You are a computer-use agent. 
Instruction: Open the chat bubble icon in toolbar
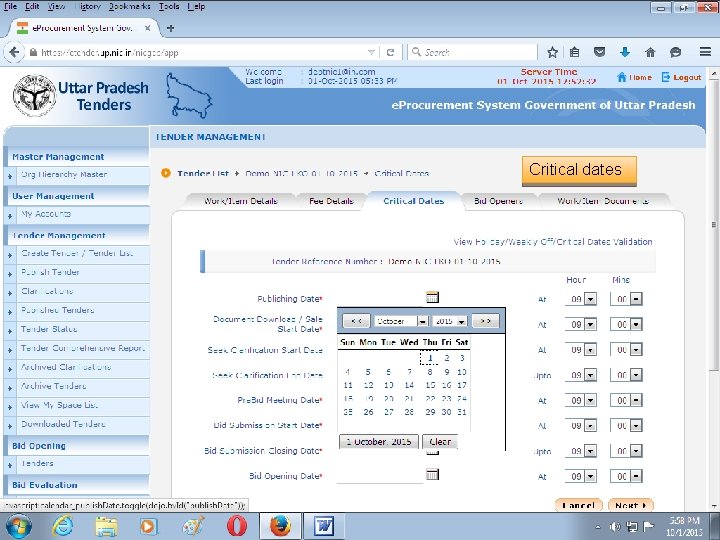[x=675, y=52]
